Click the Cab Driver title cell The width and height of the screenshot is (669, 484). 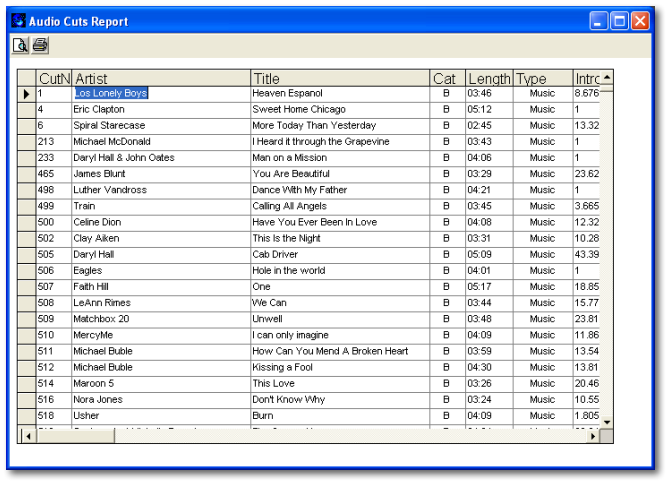coord(340,255)
